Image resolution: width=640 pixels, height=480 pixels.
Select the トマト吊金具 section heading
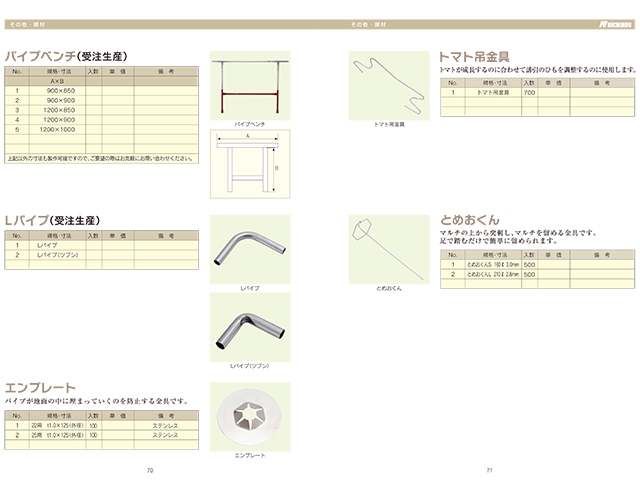click(x=474, y=56)
